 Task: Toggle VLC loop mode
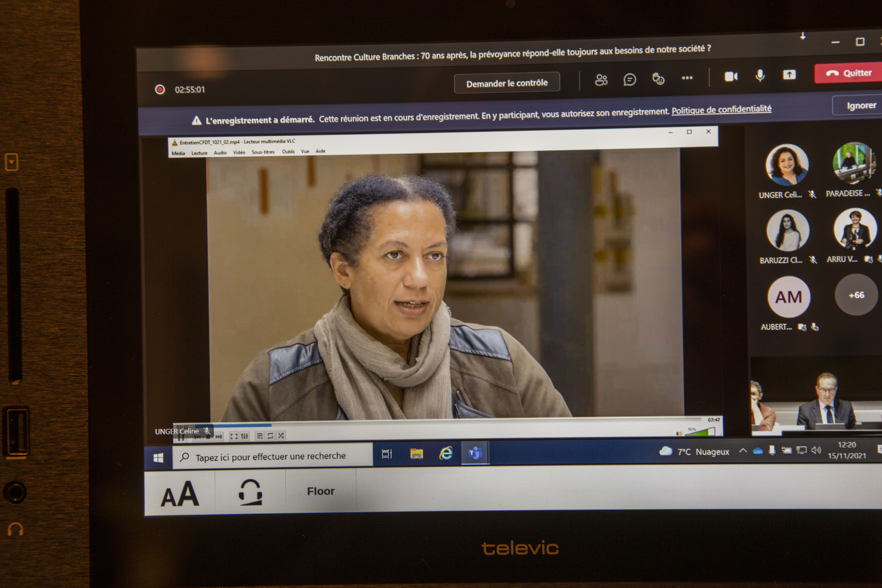click(270, 436)
